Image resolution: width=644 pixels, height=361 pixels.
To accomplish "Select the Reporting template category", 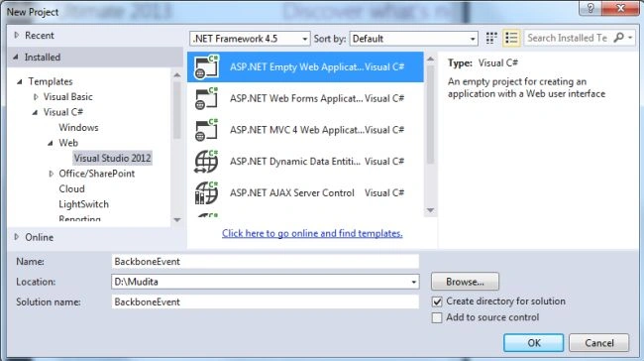I will [x=79, y=218].
